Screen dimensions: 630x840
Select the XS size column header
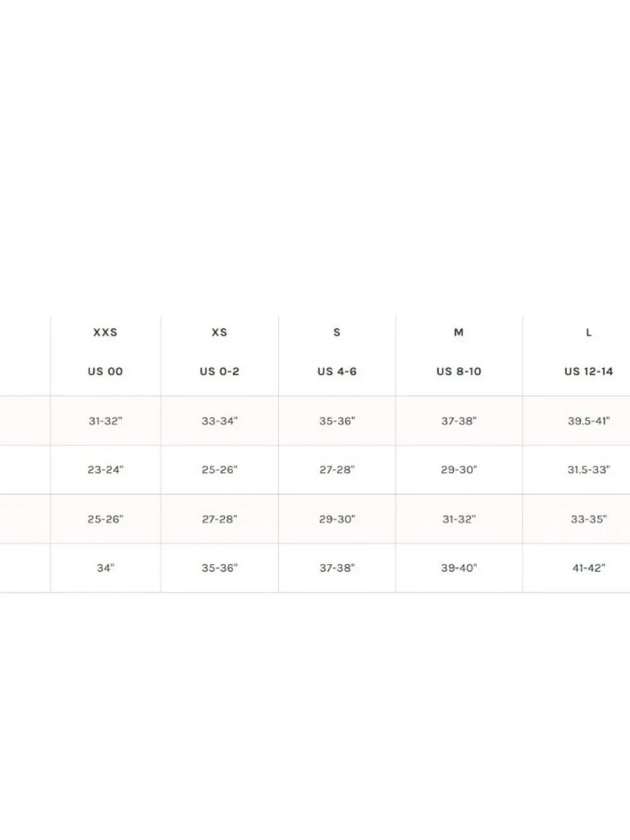click(x=219, y=332)
